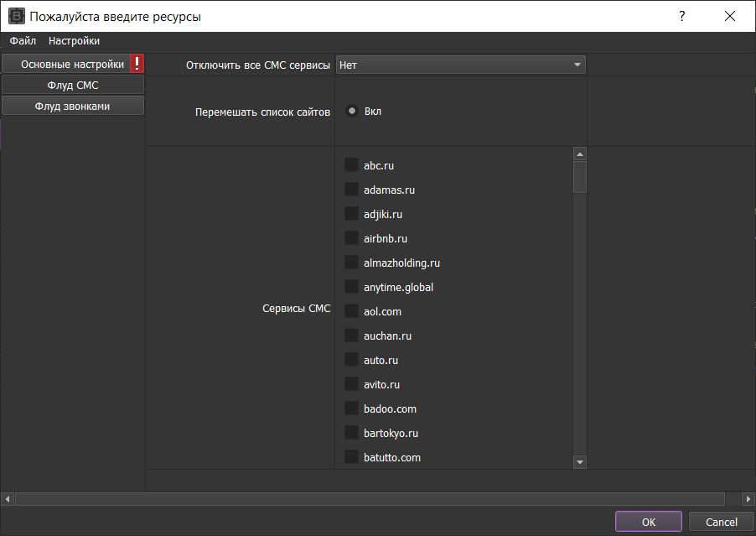
Task: Click the question mark help button
Action: pyautogui.click(x=681, y=16)
